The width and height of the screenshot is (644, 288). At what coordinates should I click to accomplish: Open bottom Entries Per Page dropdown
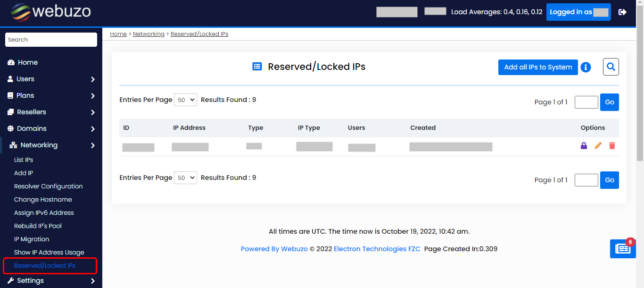point(185,178)
